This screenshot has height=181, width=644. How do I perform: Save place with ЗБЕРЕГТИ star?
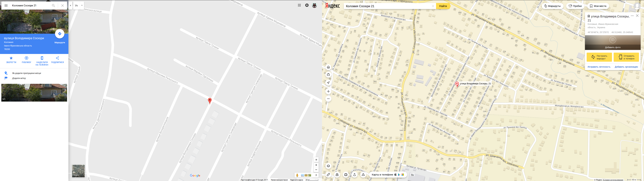(11, 60)
